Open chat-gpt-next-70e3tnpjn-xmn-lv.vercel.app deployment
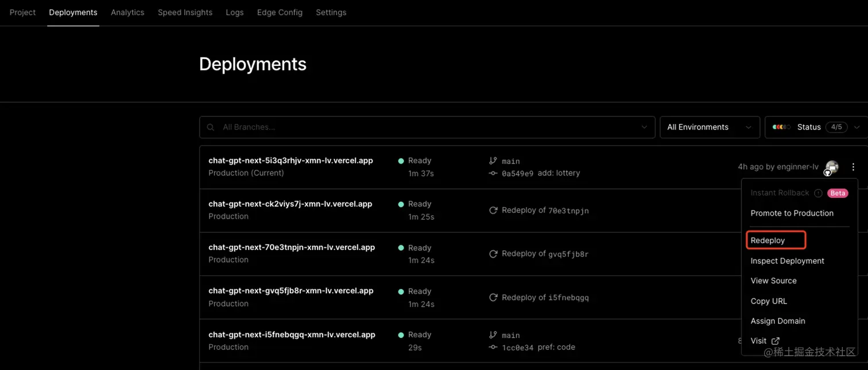Screen dimensions: 868x370 click(292, 247)
